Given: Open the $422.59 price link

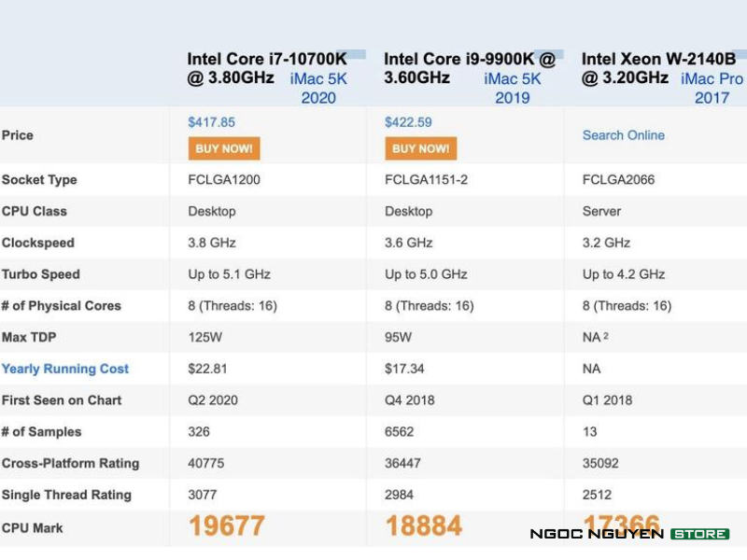Looking at the screenshot, I should pos(408,121).
